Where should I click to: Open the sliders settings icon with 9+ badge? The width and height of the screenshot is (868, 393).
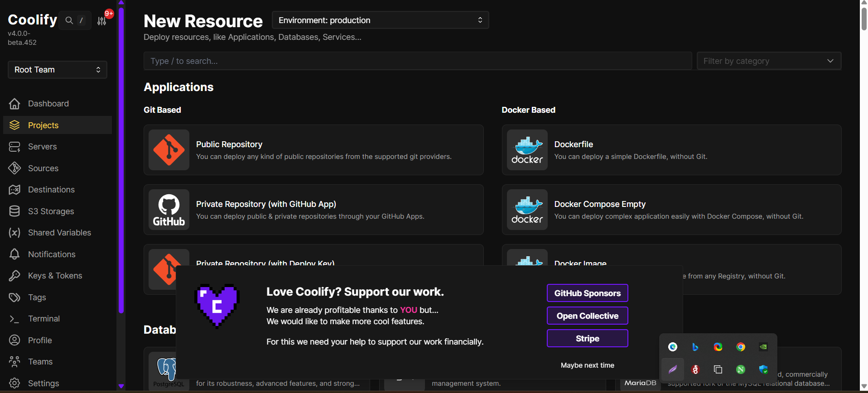click(x=102, y=20)
